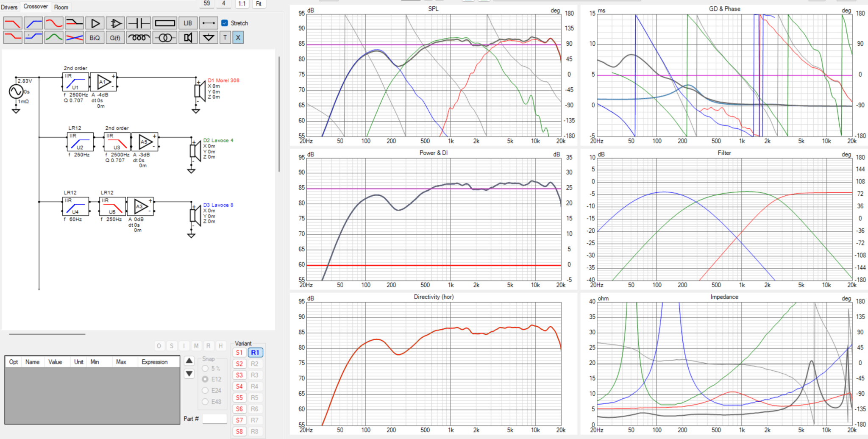
Task: Toggle the Stretch checkbox
Action: coord(225,23)
